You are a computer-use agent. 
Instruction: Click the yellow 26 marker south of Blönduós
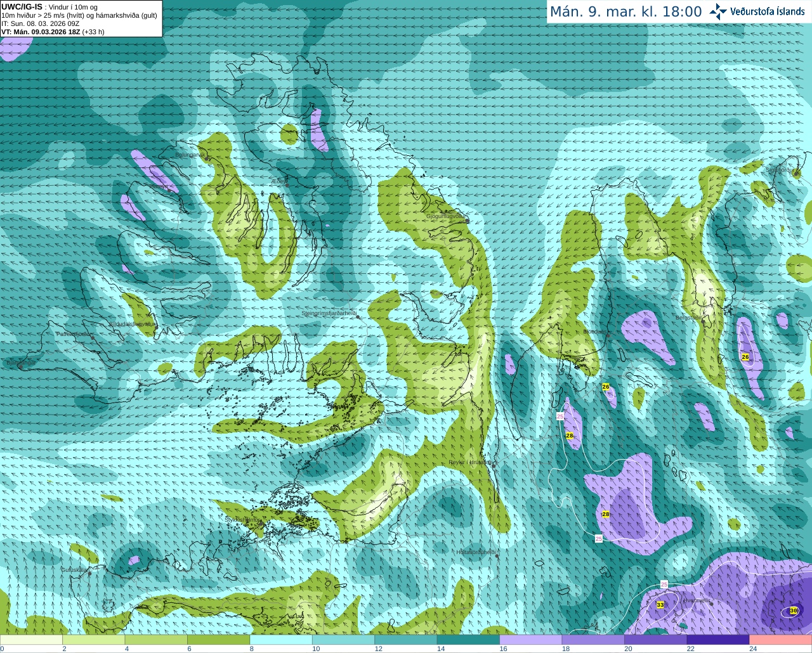pyautogui.click(x=606, y=386)
